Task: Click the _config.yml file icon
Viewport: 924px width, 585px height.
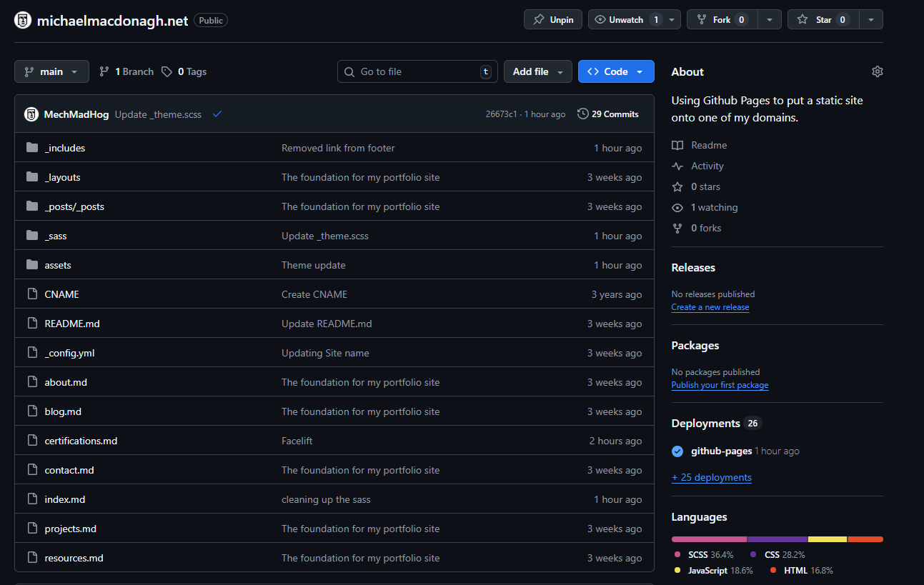Action: click(32, 353)
